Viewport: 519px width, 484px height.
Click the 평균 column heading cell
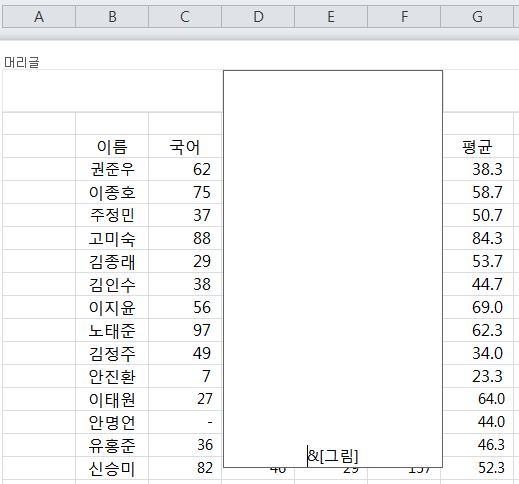(477, 147)
